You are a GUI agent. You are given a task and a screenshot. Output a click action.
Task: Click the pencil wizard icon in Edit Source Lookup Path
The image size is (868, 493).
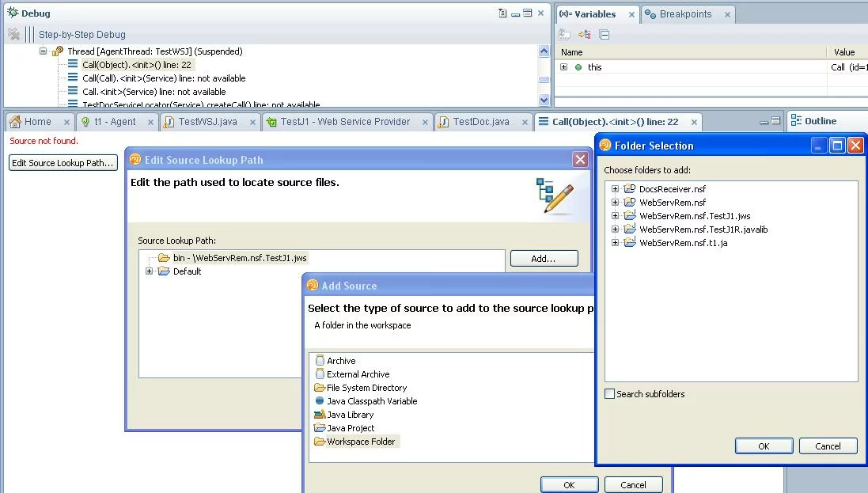[x=555, y=196]
